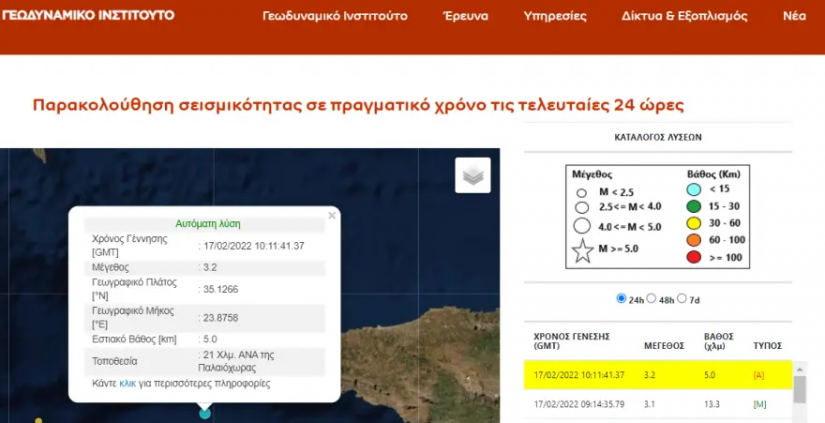
Task: Click the star icon for M >= 5.0
Action: (x=581, y=252)
